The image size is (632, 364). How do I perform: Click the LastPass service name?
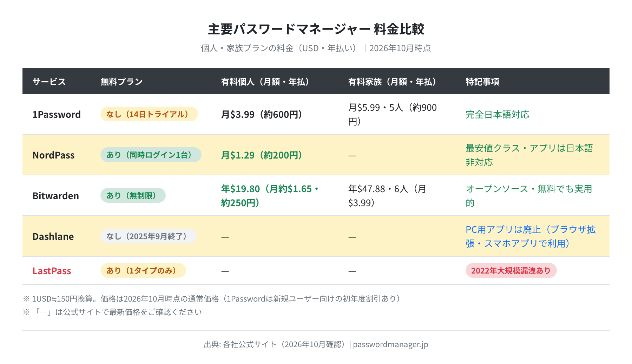point(52,271)
